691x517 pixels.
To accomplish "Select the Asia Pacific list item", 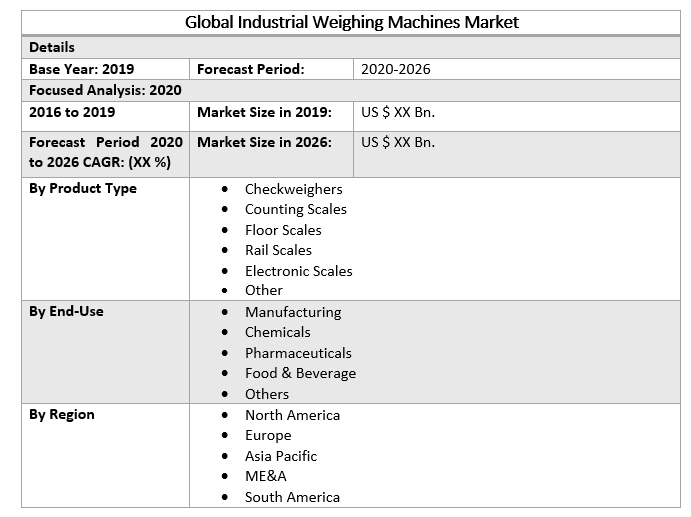I will (281, 456).
